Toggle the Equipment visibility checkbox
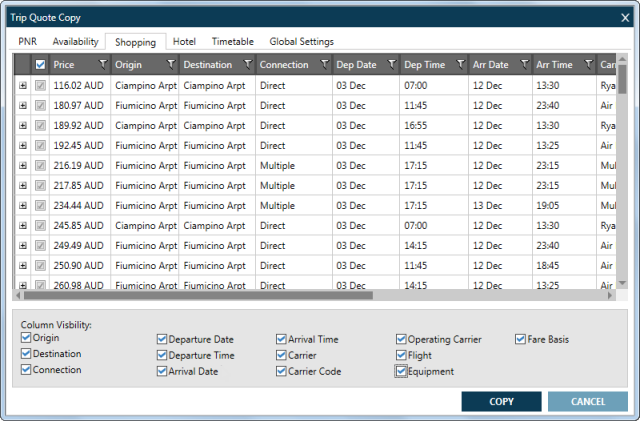Viewport: 640px width, 421px height. 401,372
